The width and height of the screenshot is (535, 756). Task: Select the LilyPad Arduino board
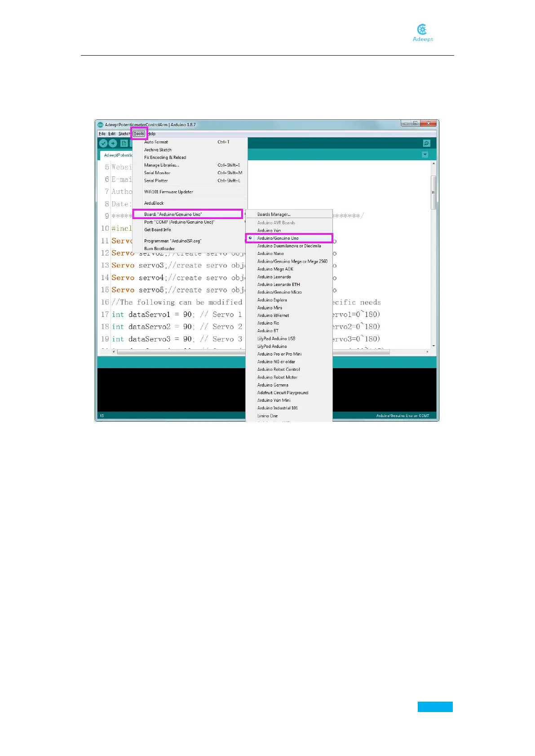pos(289,347)
